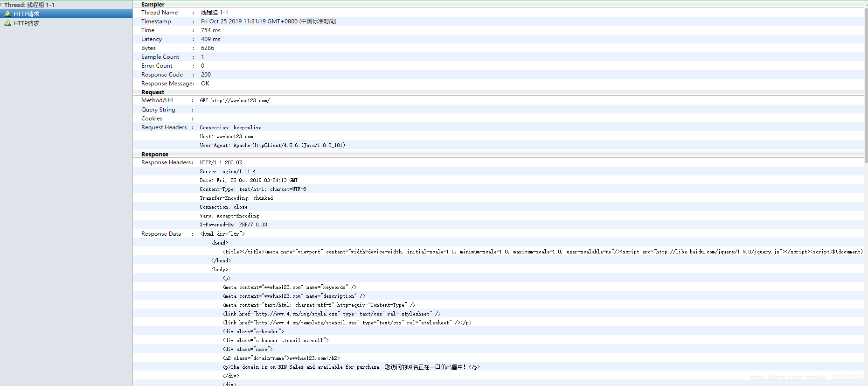Click the opening body tag response line
Screen dimensions: 868x386
coord(220,269)
